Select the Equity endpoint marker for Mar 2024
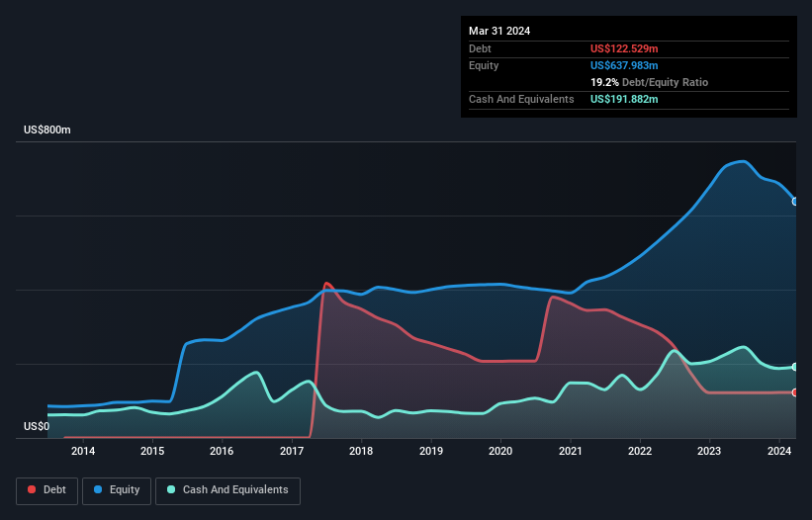This screenshot has width=812, height=520. (x=795, y=202)
